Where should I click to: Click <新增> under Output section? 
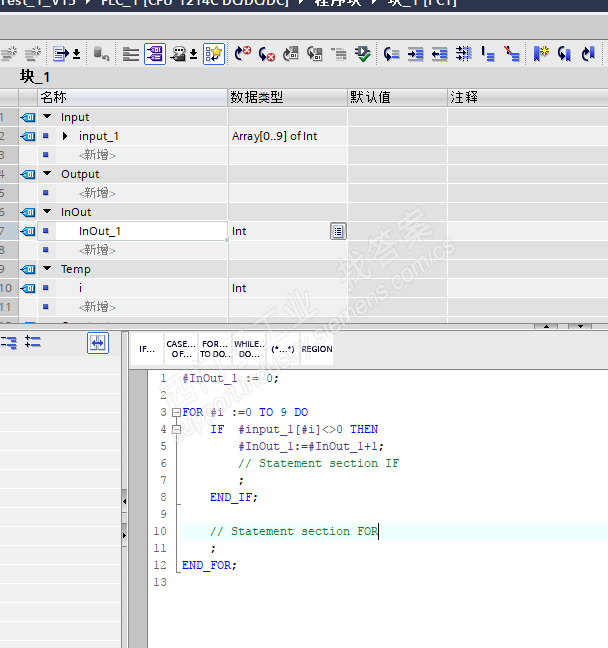coord(97,193)
